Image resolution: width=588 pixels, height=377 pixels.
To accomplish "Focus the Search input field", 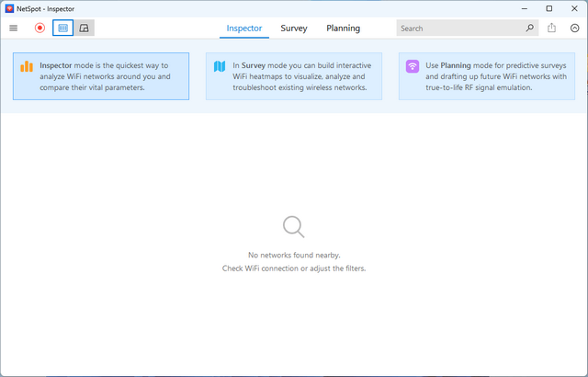I will coord(468,29).
